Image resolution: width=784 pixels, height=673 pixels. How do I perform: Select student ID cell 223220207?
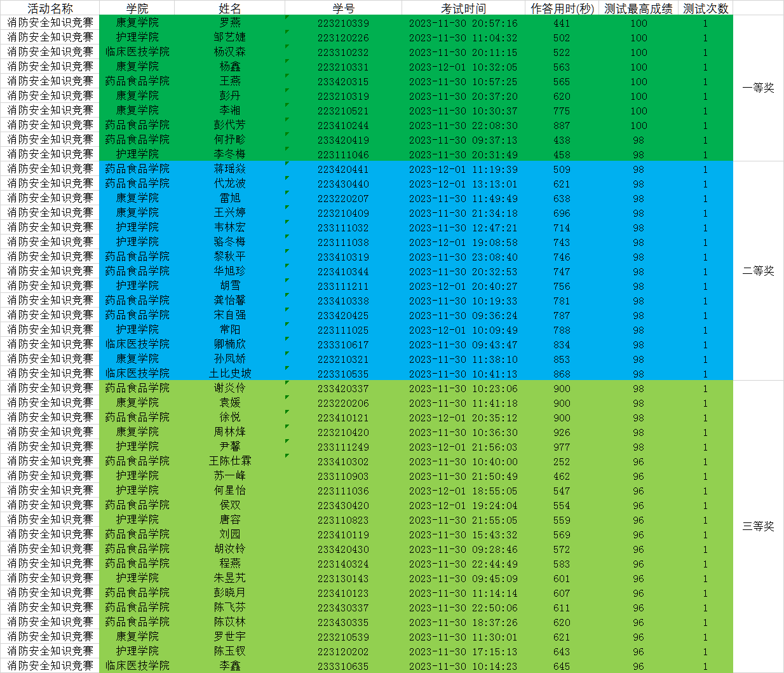(x=343, y=198)
